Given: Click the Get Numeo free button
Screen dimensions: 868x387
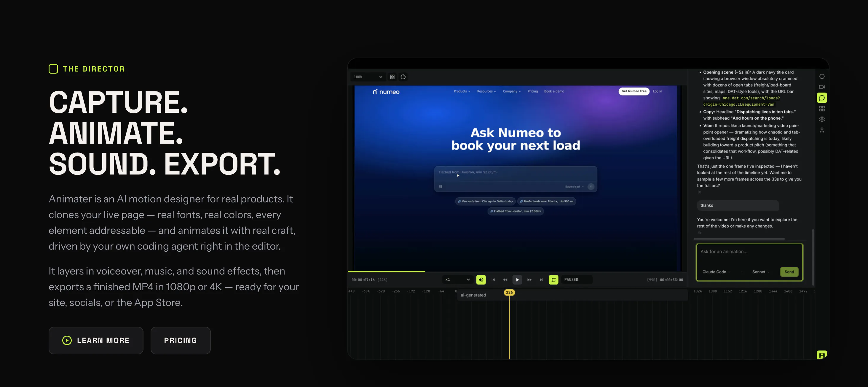Looking at the screenshot, I should pyautogui.click(x=634, y=91).
